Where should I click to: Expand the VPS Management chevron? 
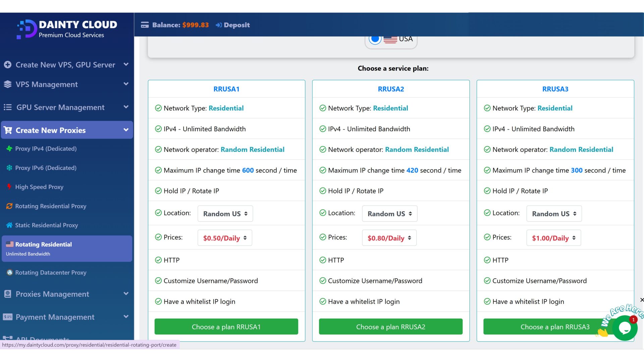[x=126, y=84]
